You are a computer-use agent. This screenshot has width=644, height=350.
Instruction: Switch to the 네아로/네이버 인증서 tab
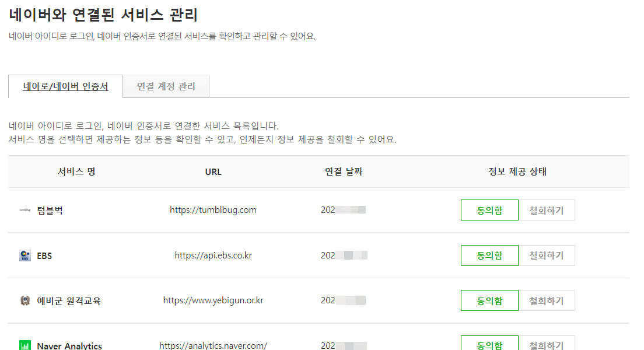click(66, 86)
